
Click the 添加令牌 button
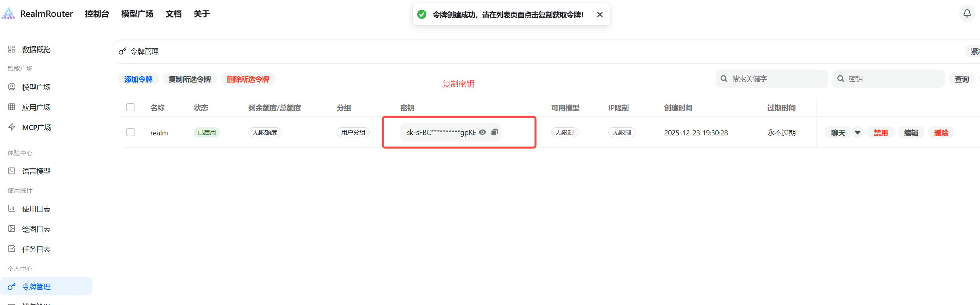138,79
